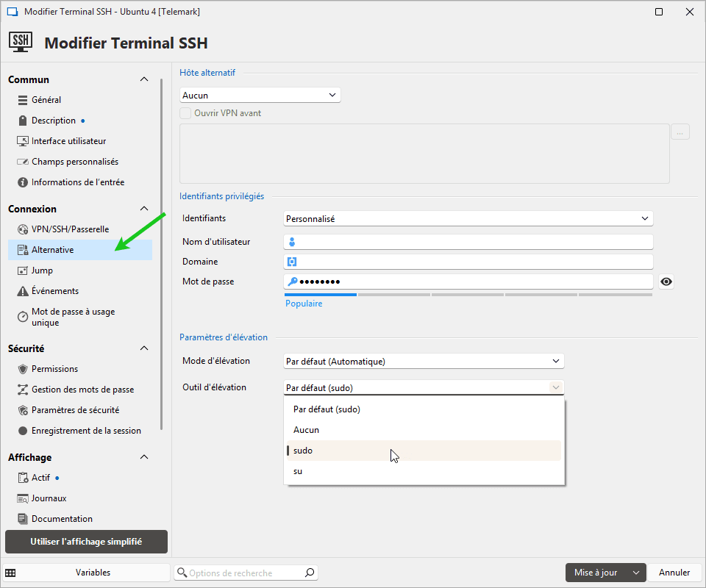Open the VPN/SSH/Passerelle globe icon
The height and width of the screenshot is (588, 706).
coord(23,229)
